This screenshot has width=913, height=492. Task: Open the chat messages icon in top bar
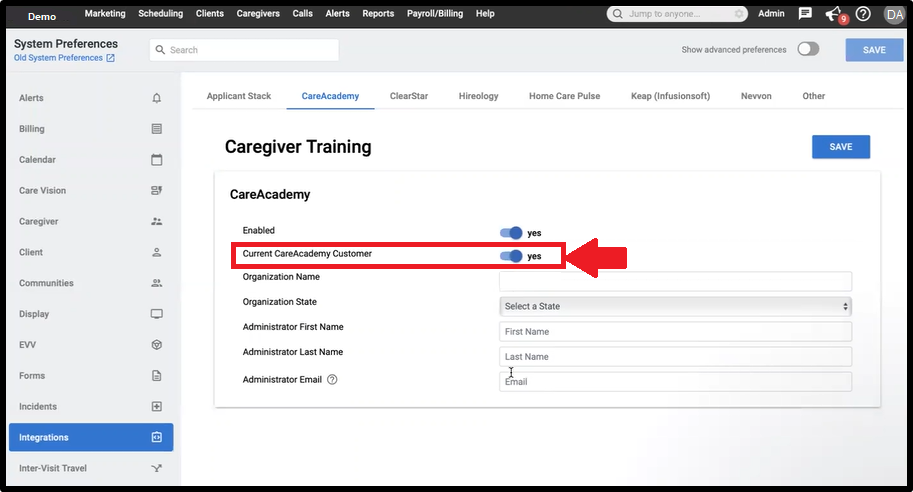(x=805, y=13)
